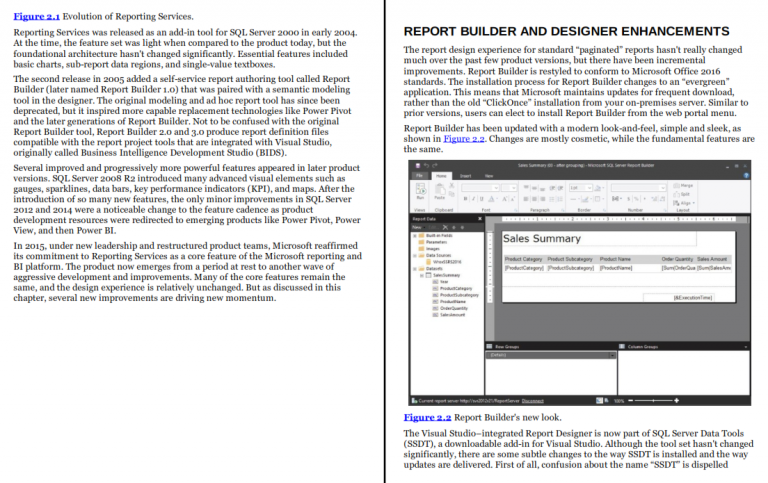The width and height of the screenshot is (768, 483).
Task: Select the Images folder in Report Data
Action: 427,249
